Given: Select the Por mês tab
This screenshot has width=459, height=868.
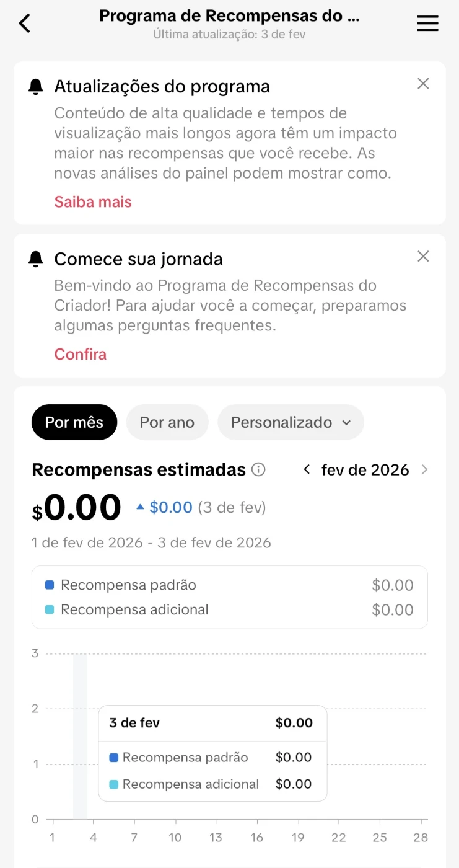Looking at the screenshot, I should pos(74,422).
